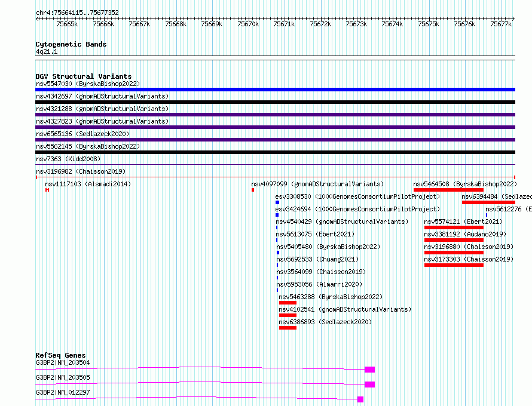Click red bar of nsv4102541

pos(288,315)
